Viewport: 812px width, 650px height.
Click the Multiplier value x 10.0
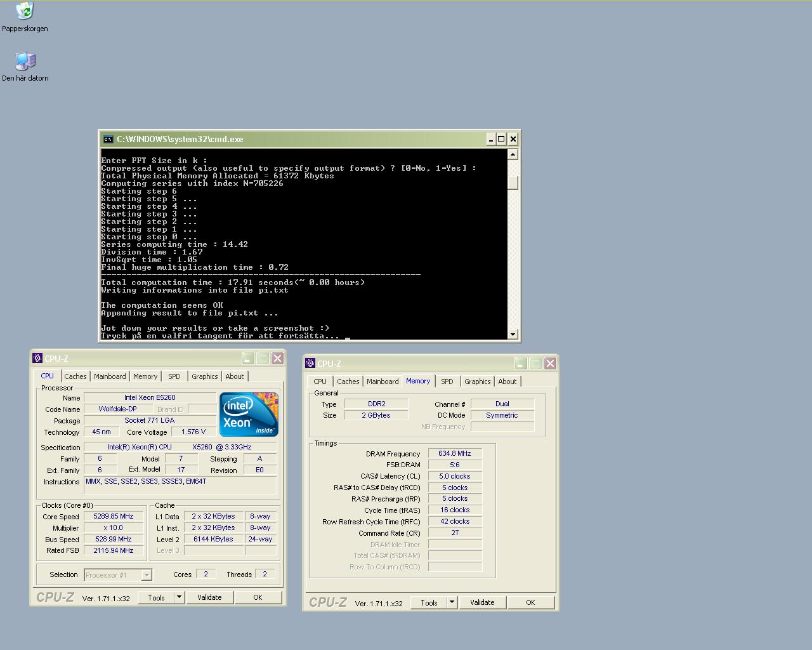[x=114, y=528]
